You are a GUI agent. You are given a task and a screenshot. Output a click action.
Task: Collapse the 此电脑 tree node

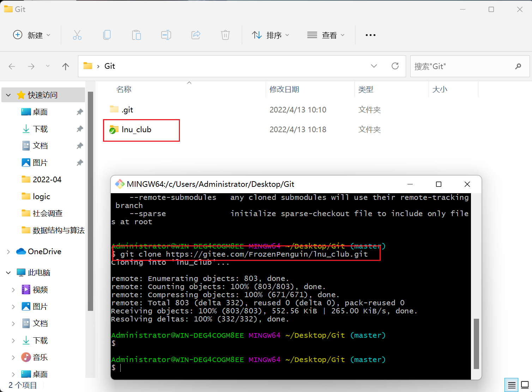[x=8, y=273]
